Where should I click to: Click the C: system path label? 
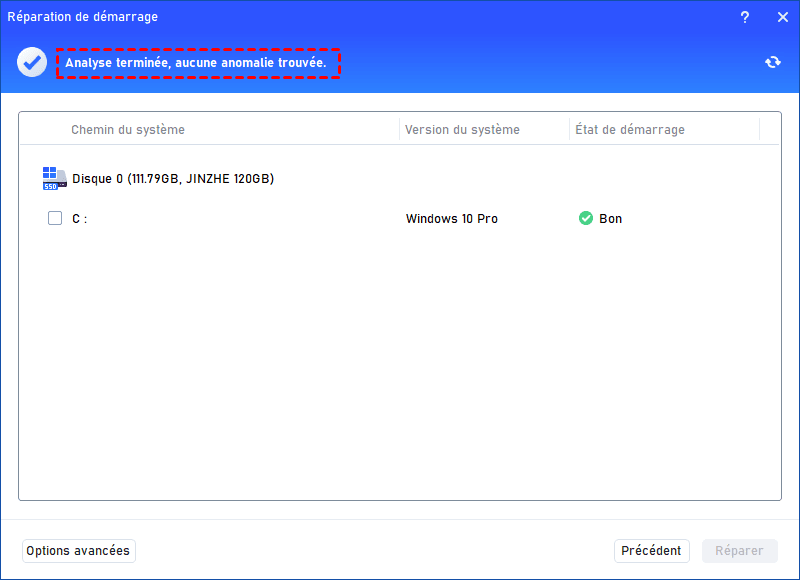pos(80,219)
